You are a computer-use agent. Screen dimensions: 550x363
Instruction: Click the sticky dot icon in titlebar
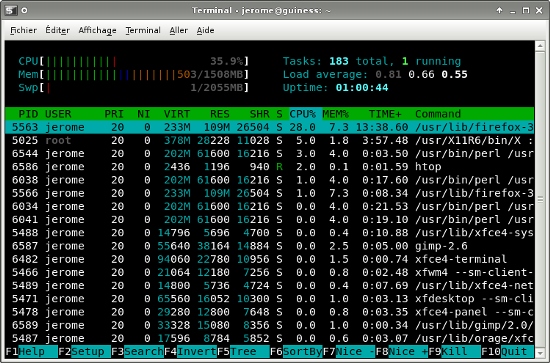coord(24,11)
